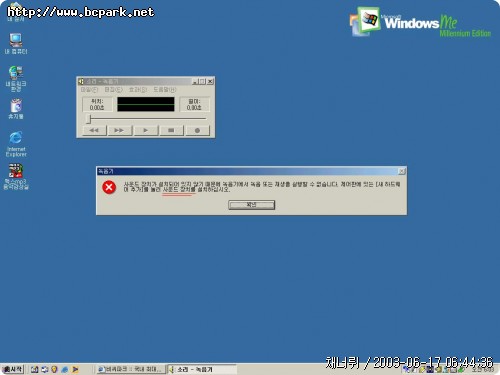
Task: Seek to end in Sound Recorder
Action: coord(120,130)
